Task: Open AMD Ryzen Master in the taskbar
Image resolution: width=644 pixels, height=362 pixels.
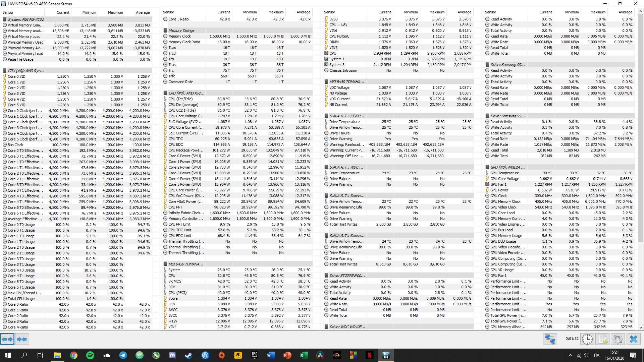Action: point(337,355)
